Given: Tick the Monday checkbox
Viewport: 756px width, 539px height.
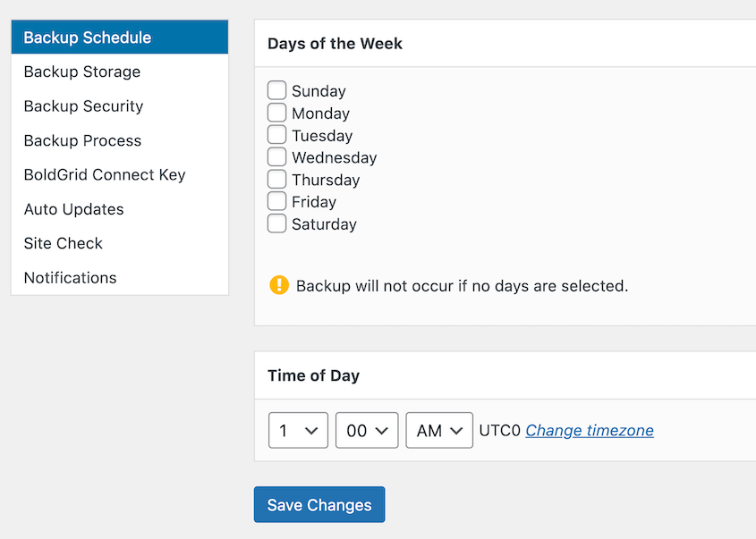Looking at the screenshot, I should click(x=276, y=113).
